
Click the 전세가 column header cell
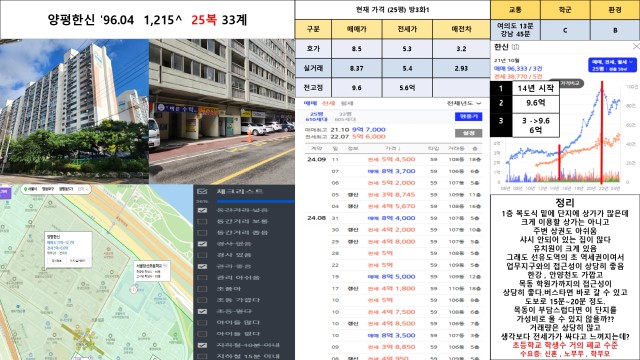[407, 29]
